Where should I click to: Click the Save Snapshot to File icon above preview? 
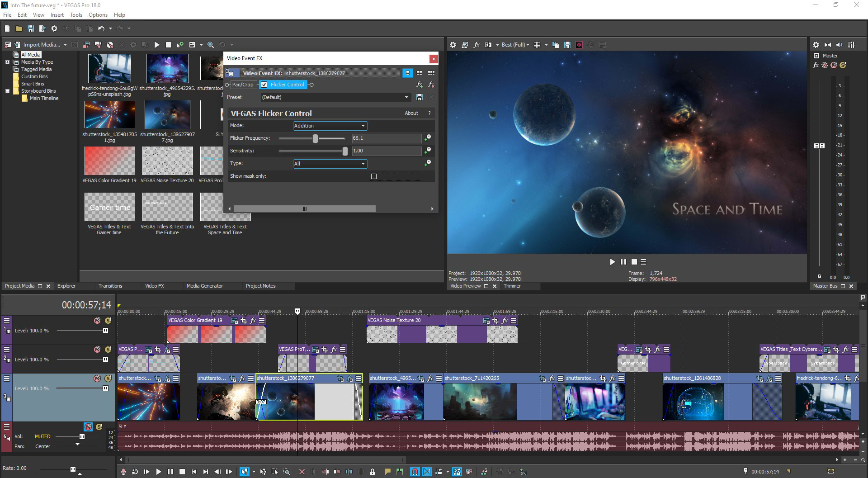click(567, 44)
